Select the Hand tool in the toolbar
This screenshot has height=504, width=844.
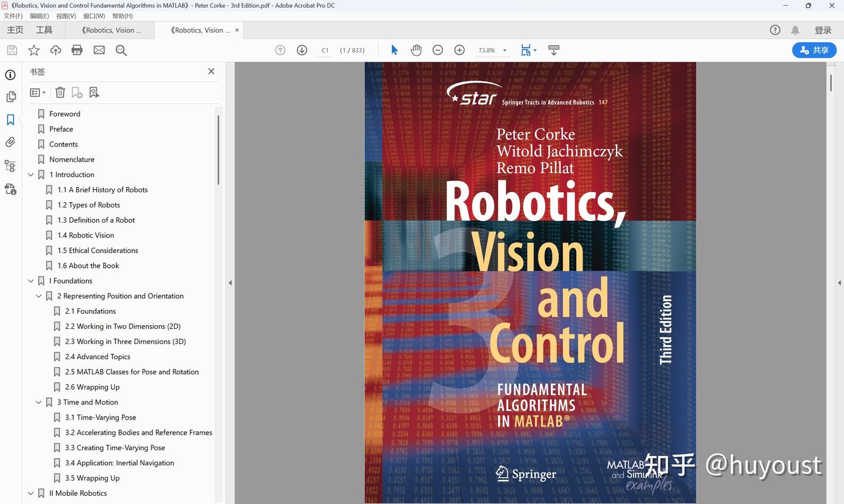pyautogui.click(x=416, y=50)
